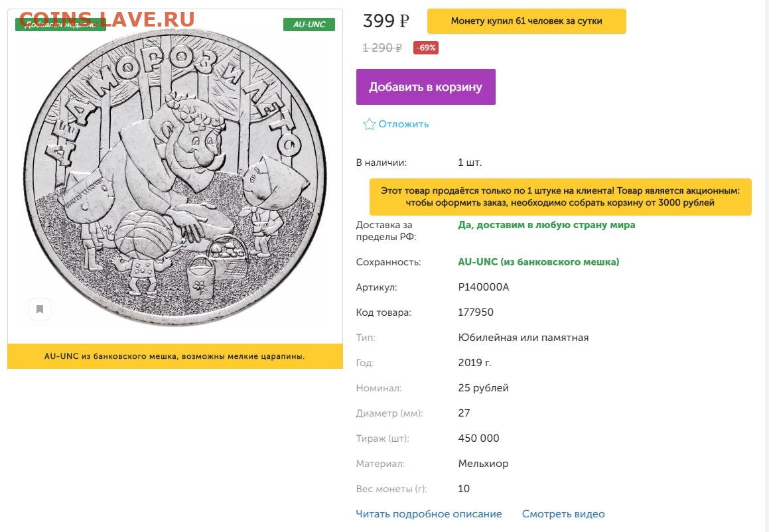The image size is (769, 532).
Task: Click the Добавлен недавно green badge
Action: pyautogui.click(x=60, y=25)
